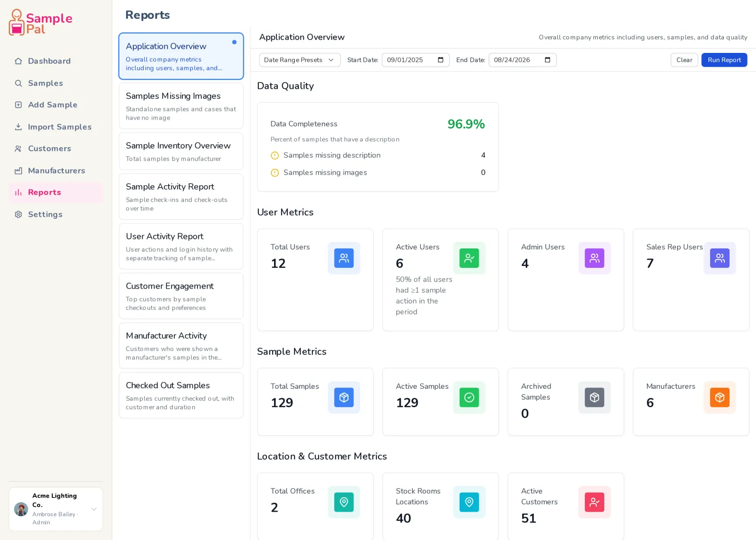Click the Admin Users purple icon
The width and height of the screenshot is (756, 540).
[x=594, y=258]
